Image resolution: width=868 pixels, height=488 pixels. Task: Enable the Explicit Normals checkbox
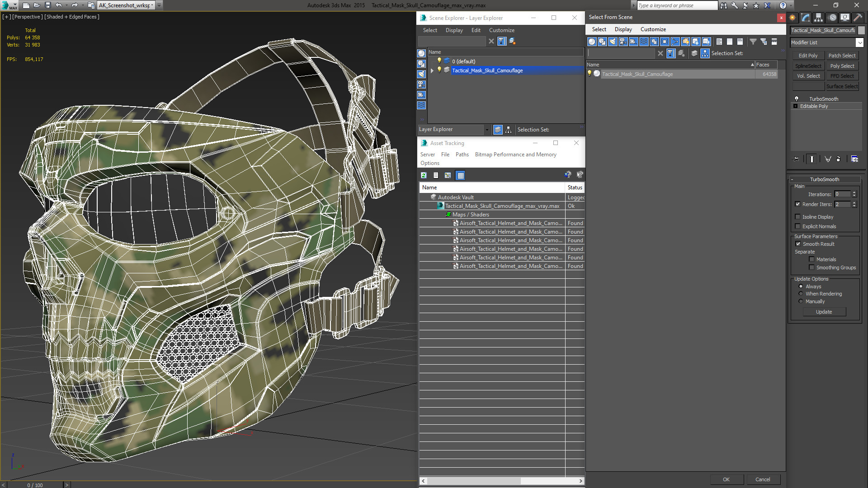(798, 226)
